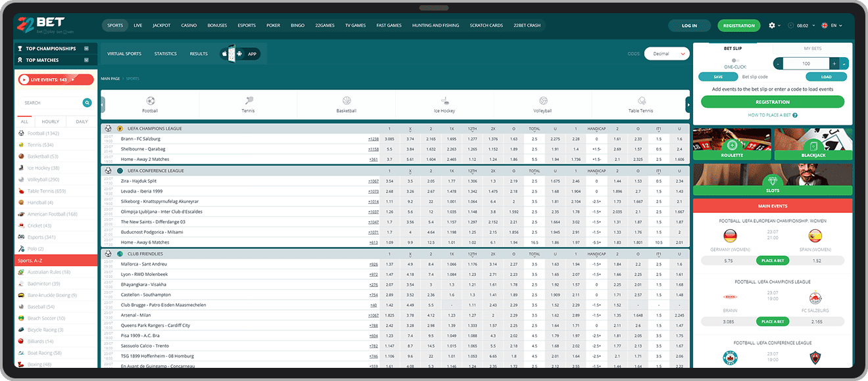This screenshot has width=868, height=381.
Task: Select the Basketball icon in carousel
Action: coord(347,101)
